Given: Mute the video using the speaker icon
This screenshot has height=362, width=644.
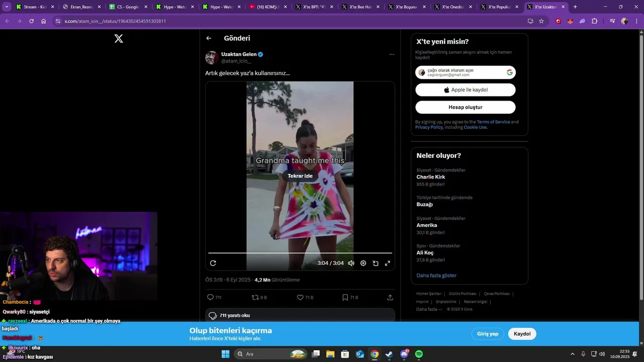Looking at the screenshot, I should 351,263.
